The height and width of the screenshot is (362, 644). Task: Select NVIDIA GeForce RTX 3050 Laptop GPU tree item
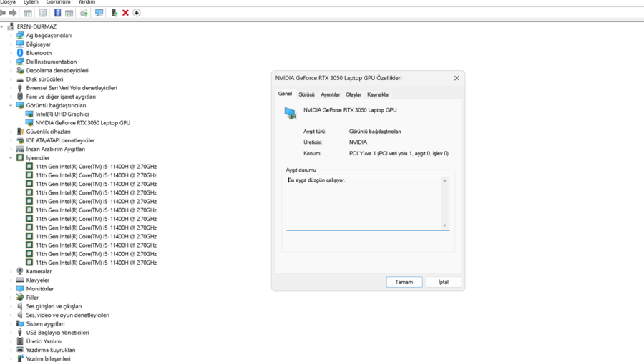click(x=82, y=123)
